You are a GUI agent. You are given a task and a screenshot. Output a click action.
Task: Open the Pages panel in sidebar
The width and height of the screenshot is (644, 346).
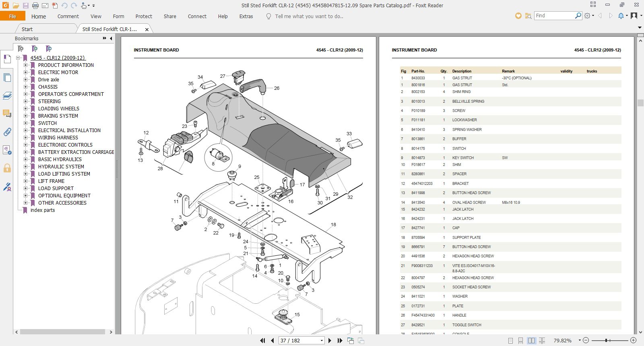(7, 78)
